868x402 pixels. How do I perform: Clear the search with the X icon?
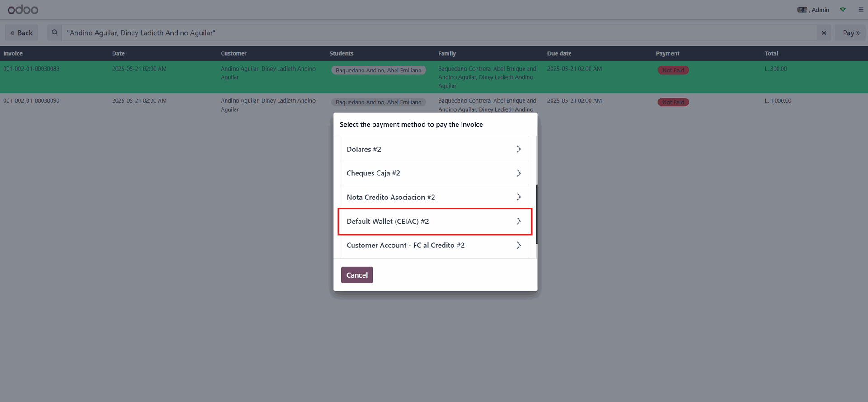[824, 33]
